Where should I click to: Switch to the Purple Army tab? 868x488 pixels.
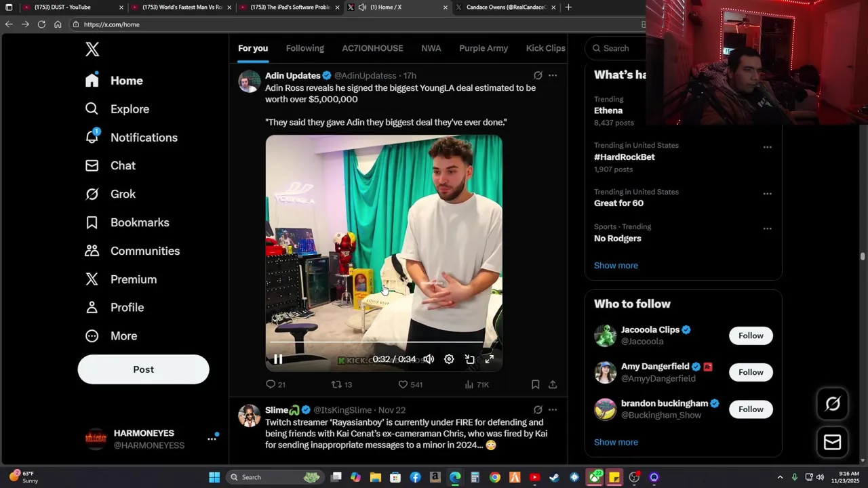tap(484, 48)
